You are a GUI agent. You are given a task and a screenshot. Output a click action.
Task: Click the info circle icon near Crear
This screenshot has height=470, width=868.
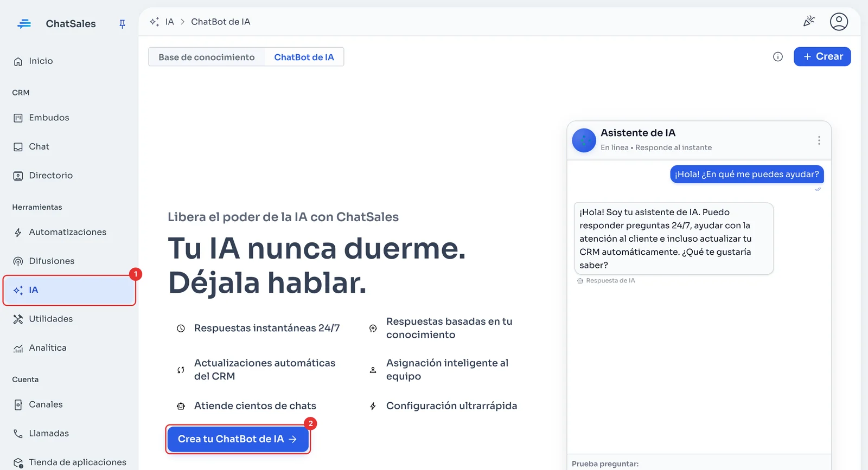(778, 57)
